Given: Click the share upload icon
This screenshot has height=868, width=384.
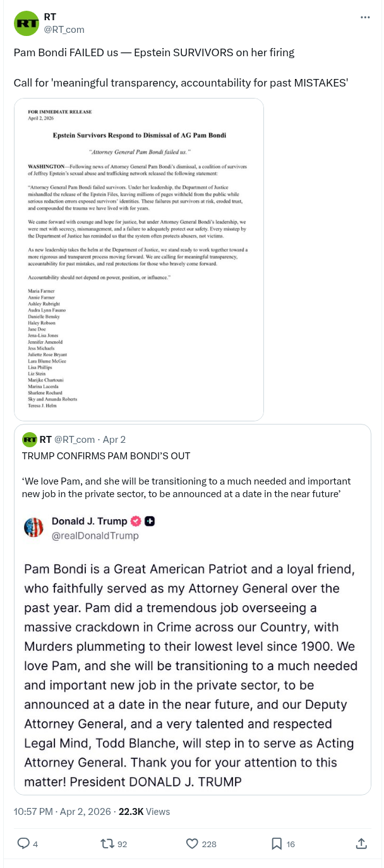Looking at the screenshot, I should tap(361, 843).
